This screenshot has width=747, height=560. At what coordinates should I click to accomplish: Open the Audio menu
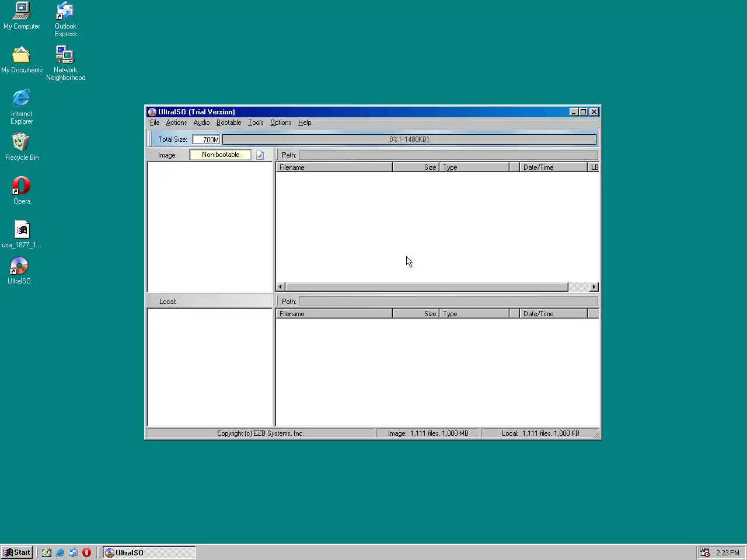click(201, 123)
